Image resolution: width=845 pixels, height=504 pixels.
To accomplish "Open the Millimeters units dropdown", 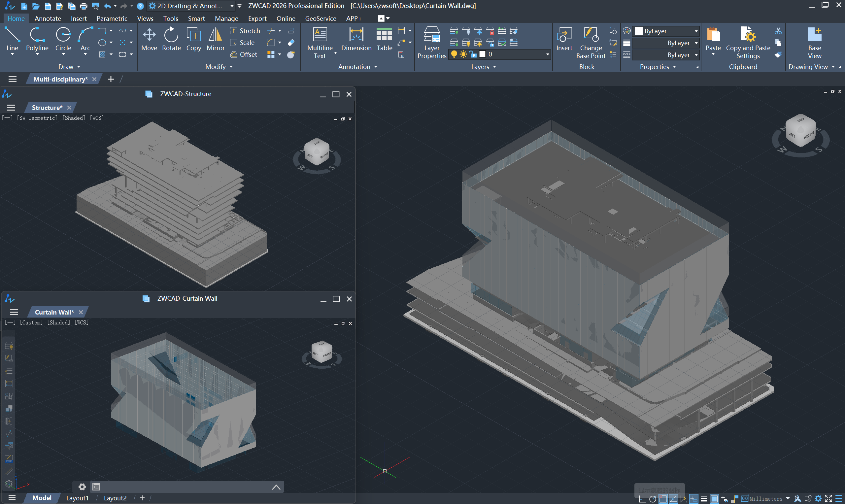I will click(788, 499).
